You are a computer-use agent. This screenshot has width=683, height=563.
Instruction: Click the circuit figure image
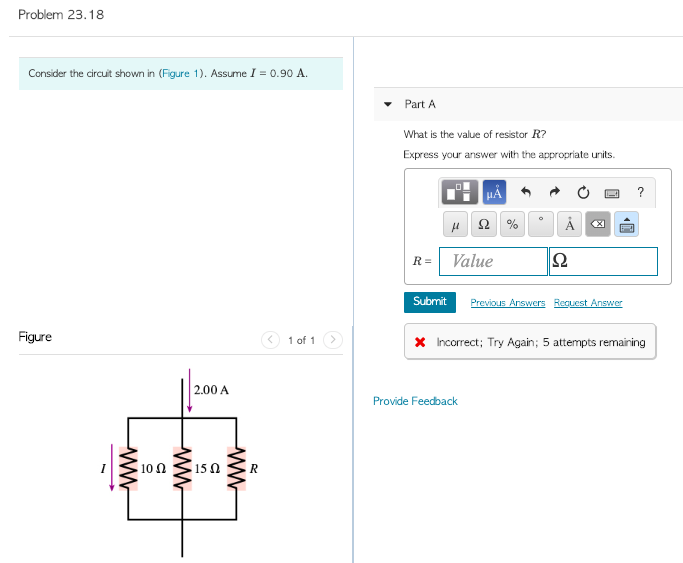pos(179,462)
